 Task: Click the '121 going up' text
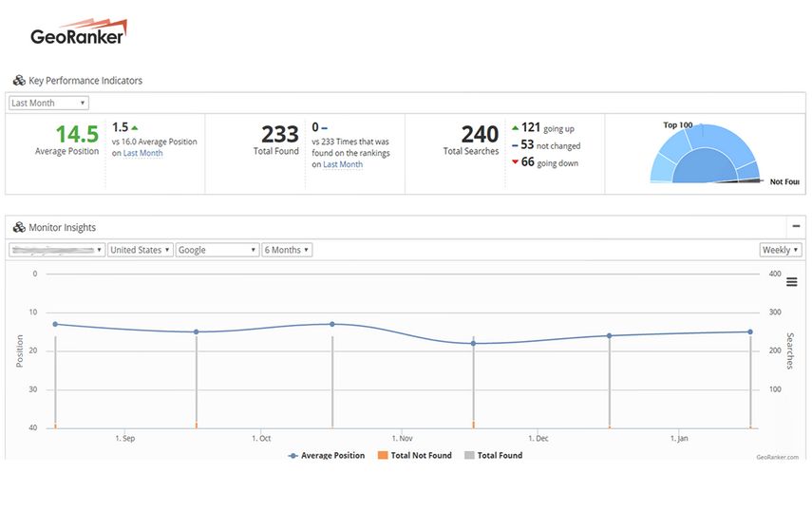pyautogui.click(x=548, y=128)
